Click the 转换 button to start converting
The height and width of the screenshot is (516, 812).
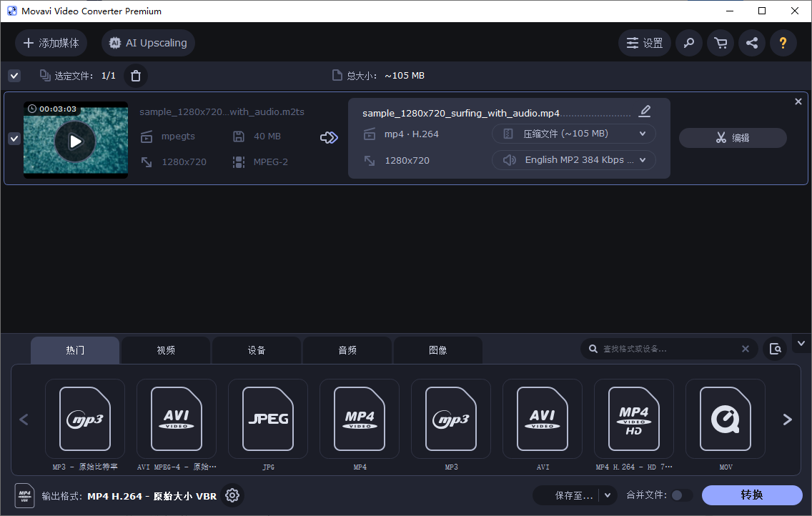[753, 495]
